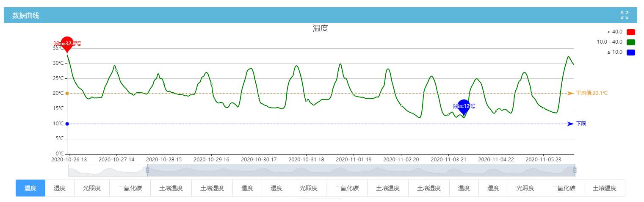
Task: Click the blue 下限 limit line label
Action: 581,124
